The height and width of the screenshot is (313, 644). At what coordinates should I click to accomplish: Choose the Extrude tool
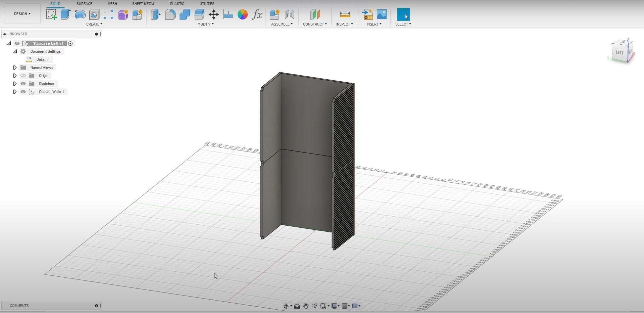pyautogui.click(x=65, y=14)
